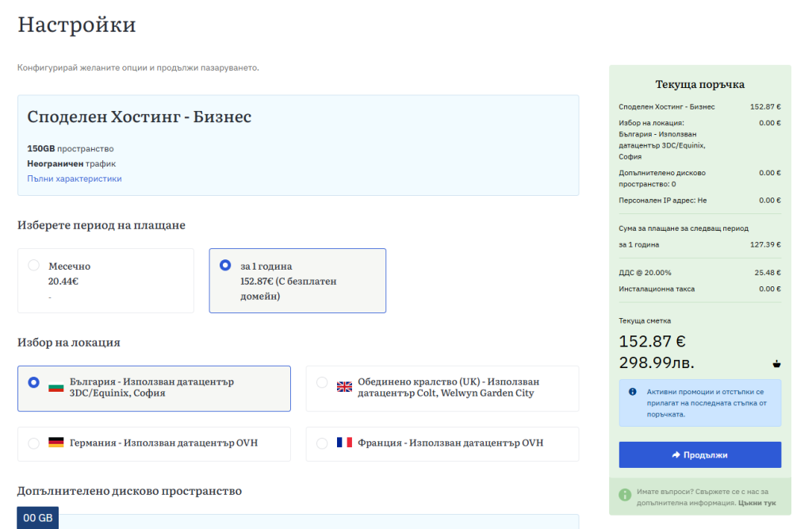
Task: Click the '00 GB' disk space slider handle
Action: 38,518
